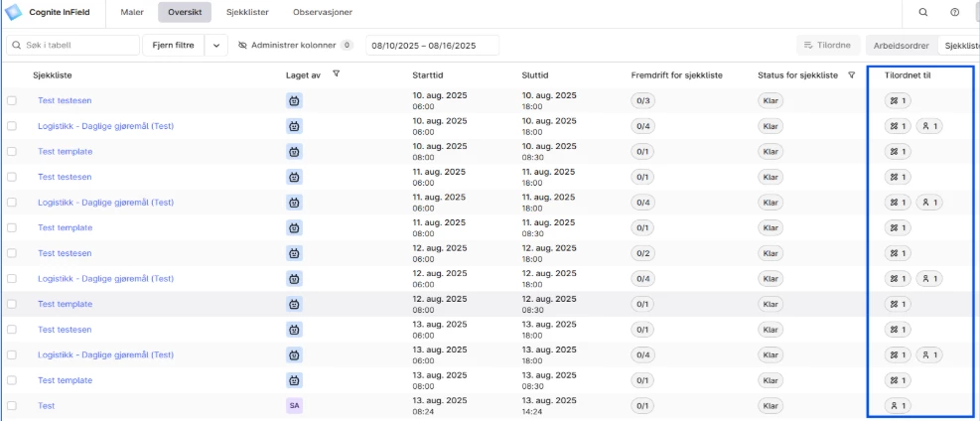Click the SA avatar in the Test row

coord(294,406)
